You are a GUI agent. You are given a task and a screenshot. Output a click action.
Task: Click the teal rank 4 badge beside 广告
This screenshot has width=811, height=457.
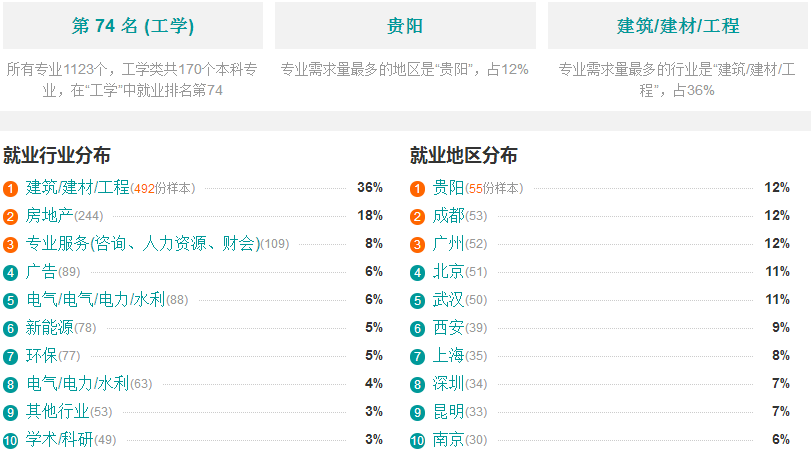point(10,272)
